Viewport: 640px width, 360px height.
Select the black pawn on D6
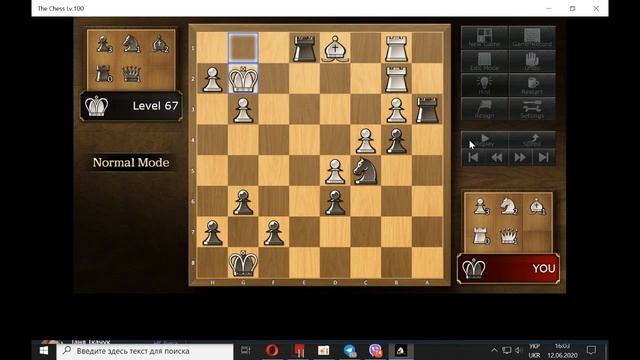click(x=335, y=201)
